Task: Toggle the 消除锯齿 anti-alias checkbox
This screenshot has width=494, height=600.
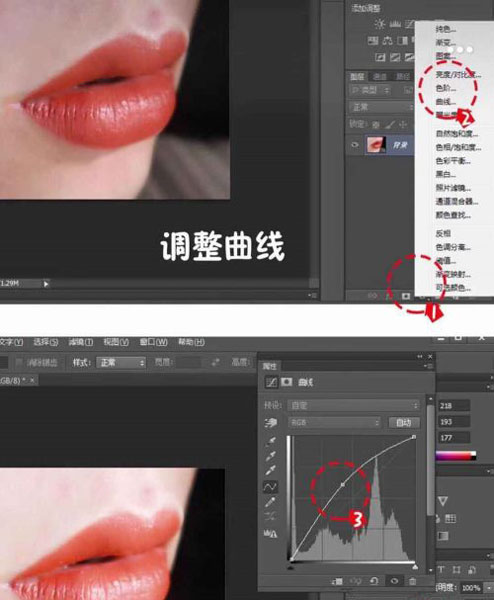Action: pos(19,362)
